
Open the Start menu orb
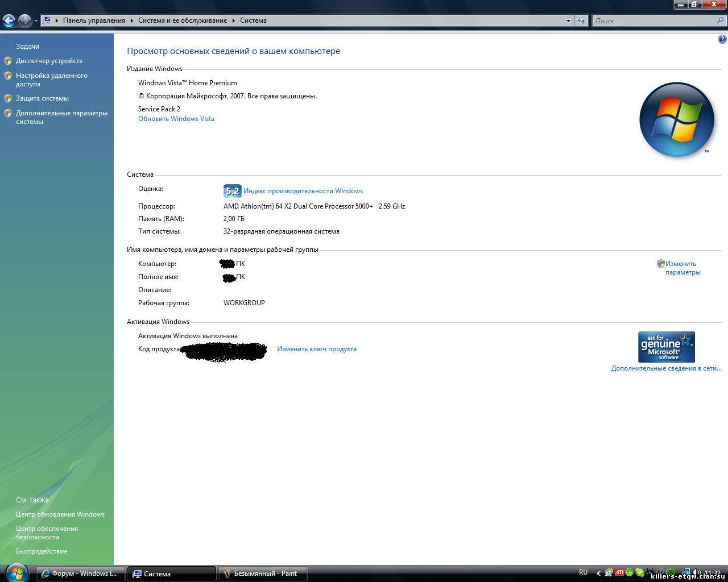click(x=16, y=573)
